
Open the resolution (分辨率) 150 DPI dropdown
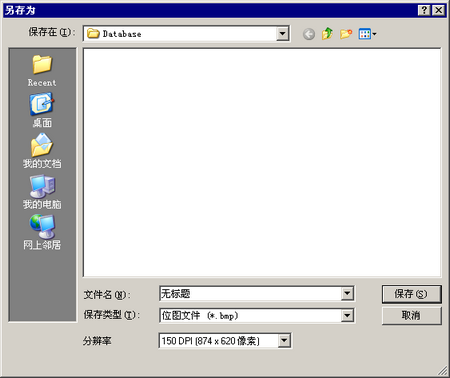(x=284, y=341)
